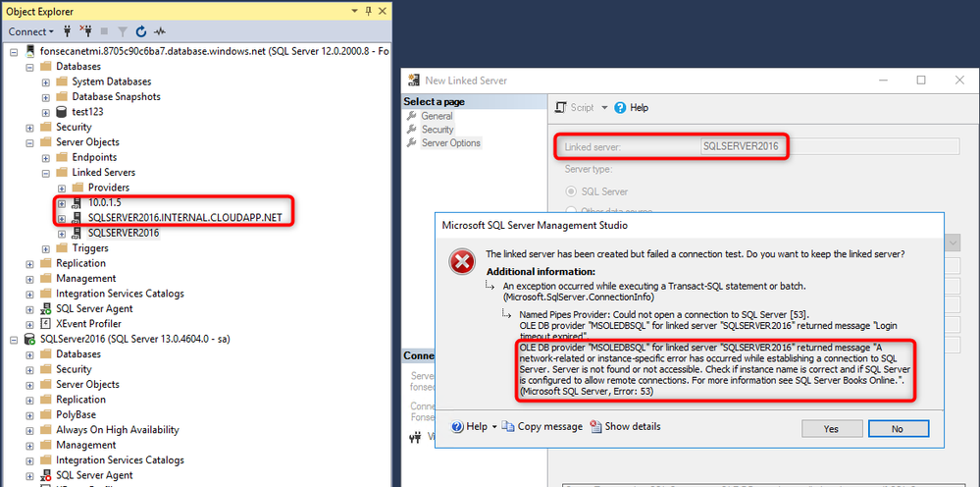The image size is (980, 487).
Task: Select test123 database in tree
Action: (87, 112)
